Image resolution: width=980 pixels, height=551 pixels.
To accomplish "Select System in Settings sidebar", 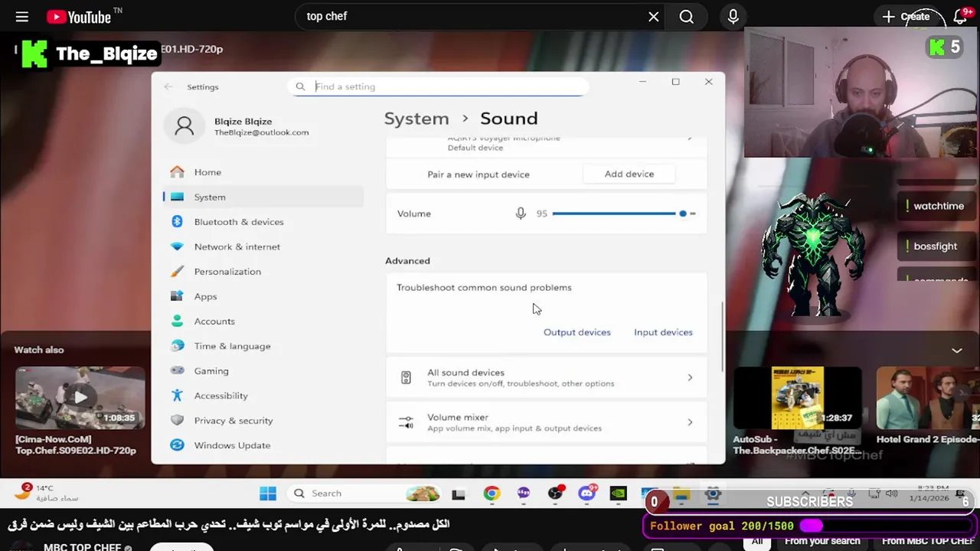I will click(x=263, y=197).
